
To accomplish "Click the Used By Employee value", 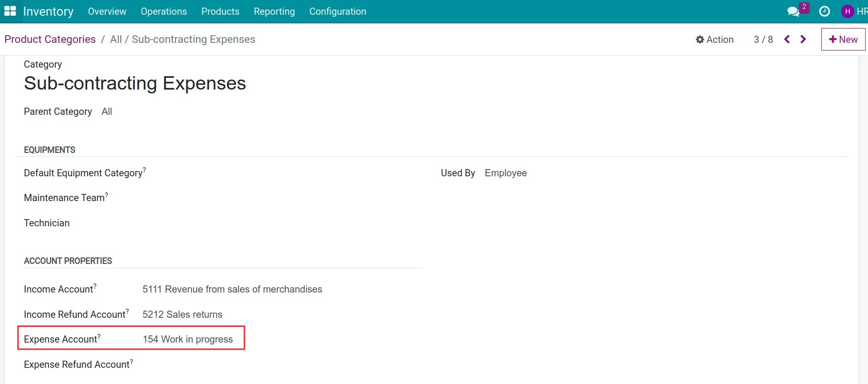I will [x=506, y=173].
